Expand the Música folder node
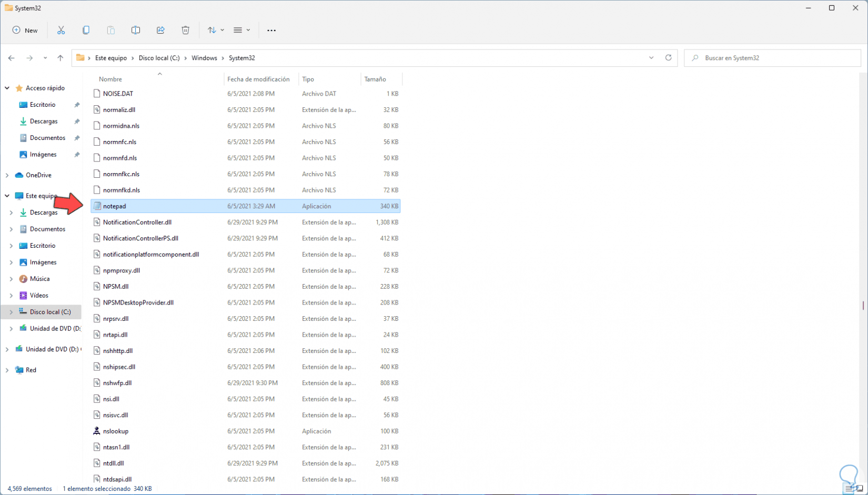 click(x=12, y=279)
